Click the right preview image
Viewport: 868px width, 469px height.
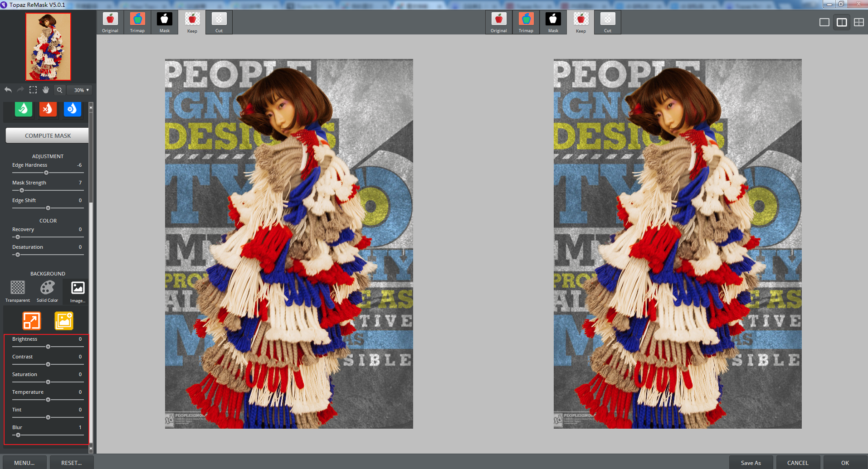point(678,244)
